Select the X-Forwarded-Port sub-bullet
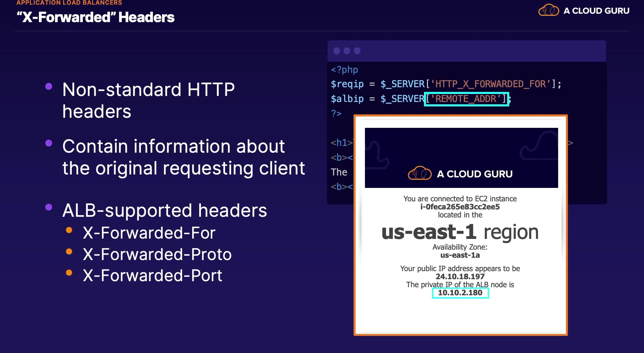The image size is (644, 353). (x=153, y=275)
